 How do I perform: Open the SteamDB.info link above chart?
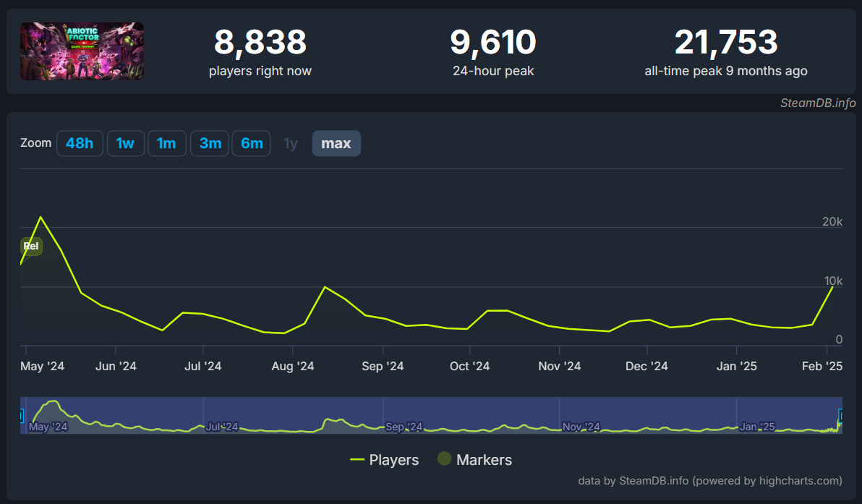(x=818, y=103)
